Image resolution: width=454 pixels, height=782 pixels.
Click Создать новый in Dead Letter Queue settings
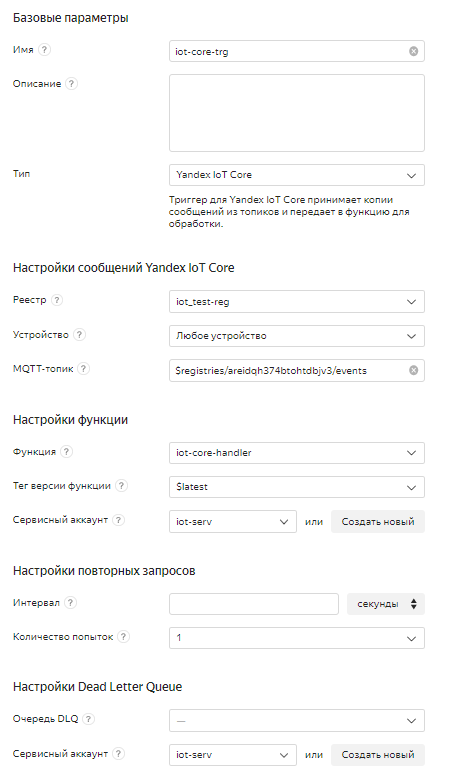tap(378, 755)
